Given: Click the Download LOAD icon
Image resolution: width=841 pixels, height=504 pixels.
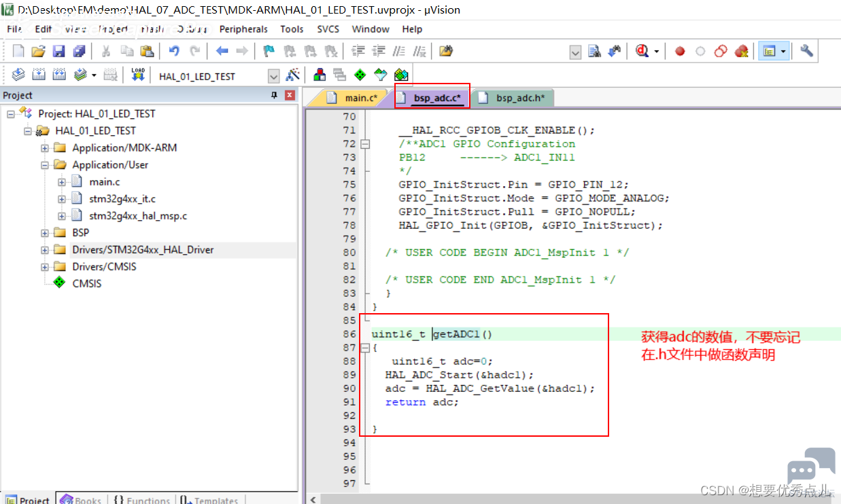Looking at the screenshot, I should pyautogui.click(x=138, y=75).
